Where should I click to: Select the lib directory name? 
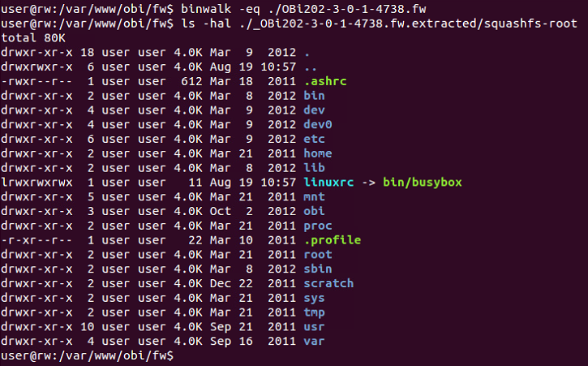[x=314, y=168]
